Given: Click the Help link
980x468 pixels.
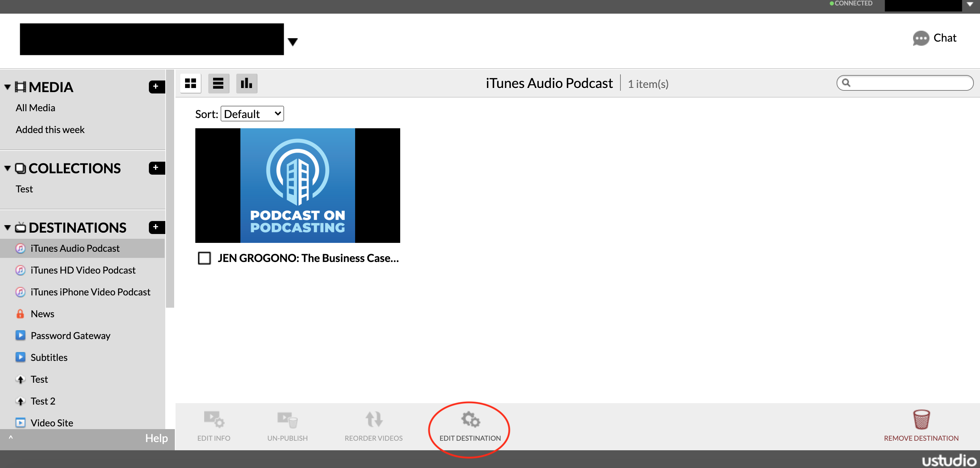Looking at the screenshot, I should coord(156,438).
